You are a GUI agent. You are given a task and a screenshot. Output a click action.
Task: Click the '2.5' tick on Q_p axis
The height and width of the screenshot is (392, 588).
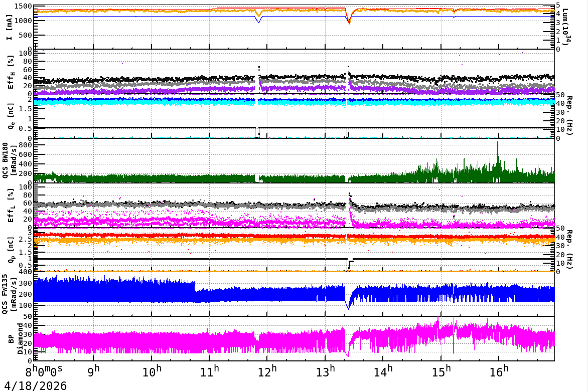[26, 239]
